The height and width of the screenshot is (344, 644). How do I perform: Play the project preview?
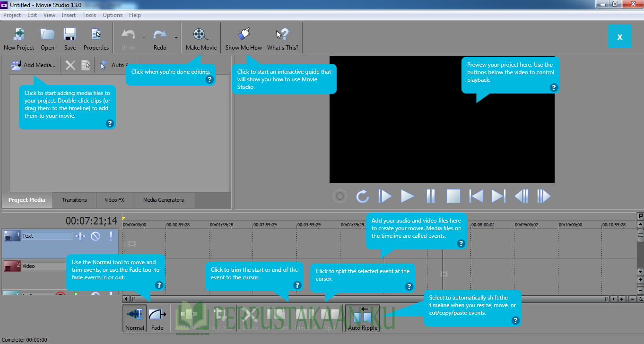(408, 196)
